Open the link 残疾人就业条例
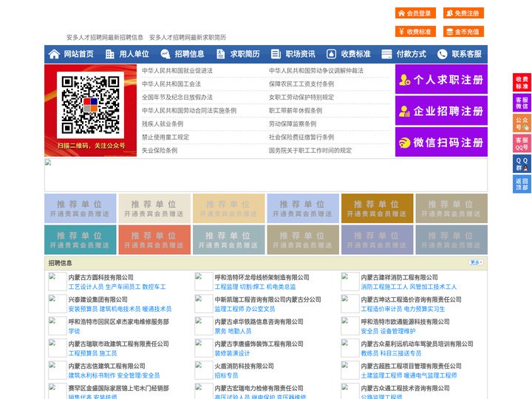Screen dimensions: 532x399 (163, 124)
